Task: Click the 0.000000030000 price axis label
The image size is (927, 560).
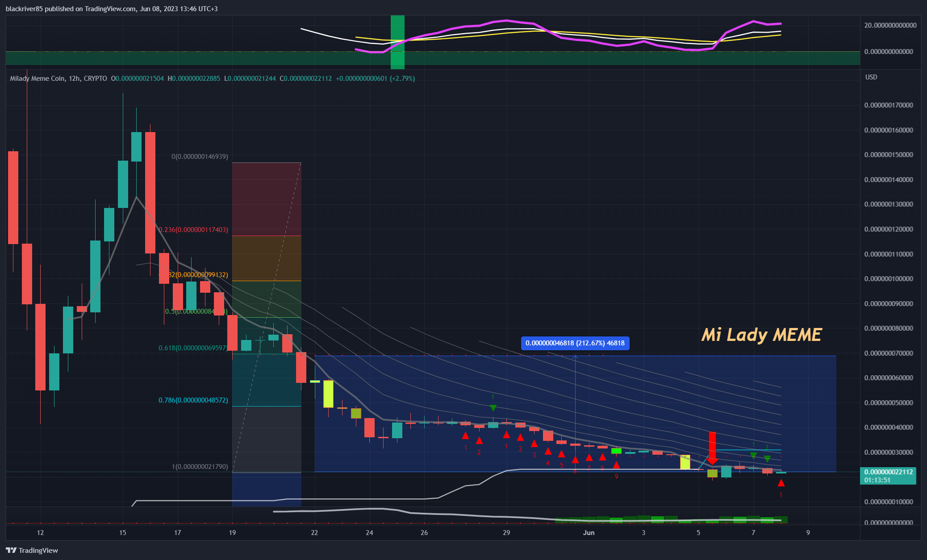Action: tap(889, 452)
